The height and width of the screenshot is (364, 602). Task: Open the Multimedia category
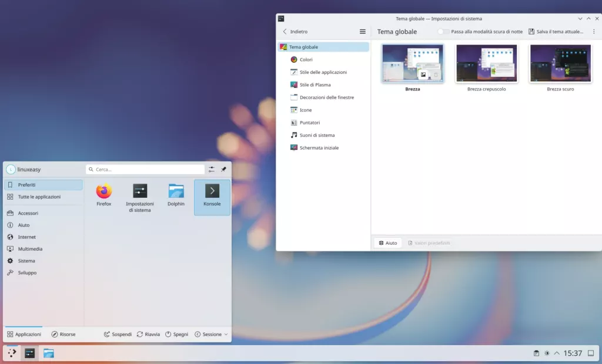pos(44,249)
